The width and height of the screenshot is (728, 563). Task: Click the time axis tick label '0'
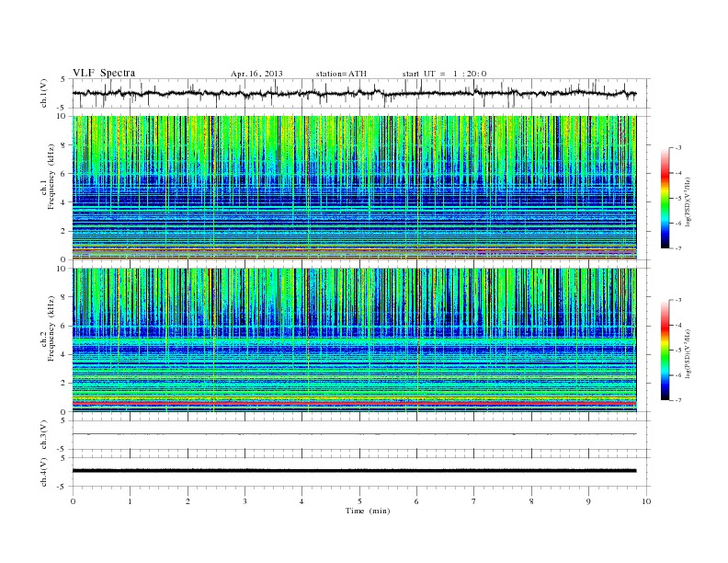73,501
